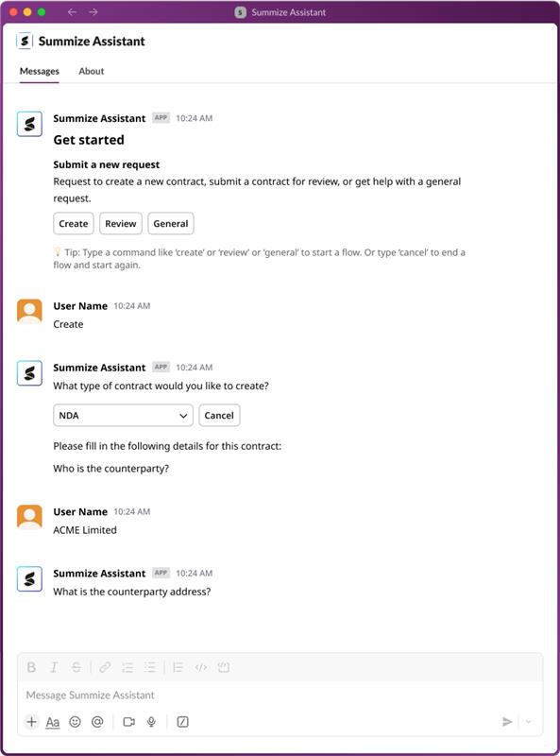Open the Messages tab

(x=37, y=70)
